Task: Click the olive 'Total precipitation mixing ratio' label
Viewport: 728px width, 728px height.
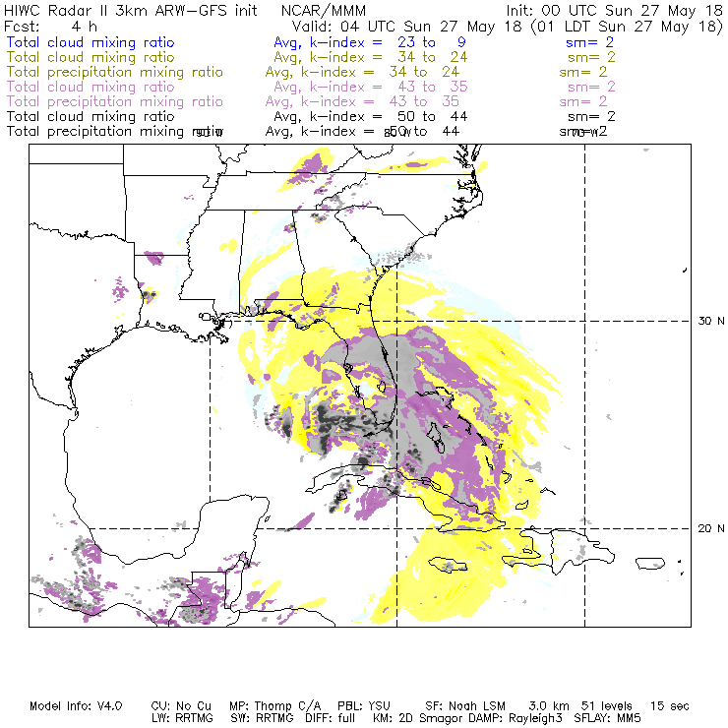Action: [115, 72]
